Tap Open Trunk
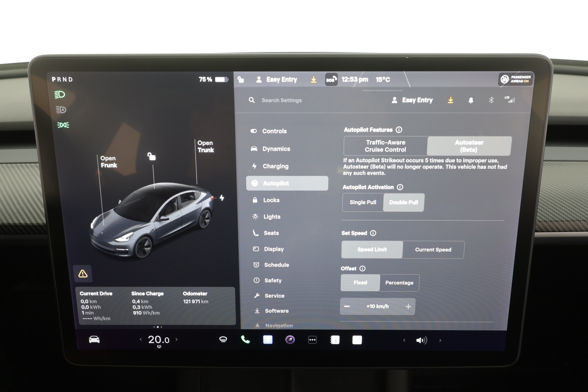Image resolution: width=588 pixels, height=392 pixels. coord(205,146)
